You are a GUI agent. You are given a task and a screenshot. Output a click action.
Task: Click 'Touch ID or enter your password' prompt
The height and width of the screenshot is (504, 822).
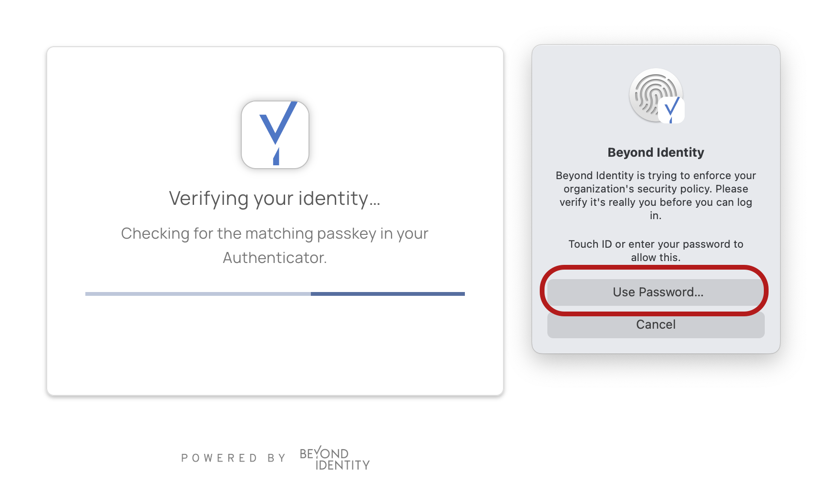tap(656, 244)
